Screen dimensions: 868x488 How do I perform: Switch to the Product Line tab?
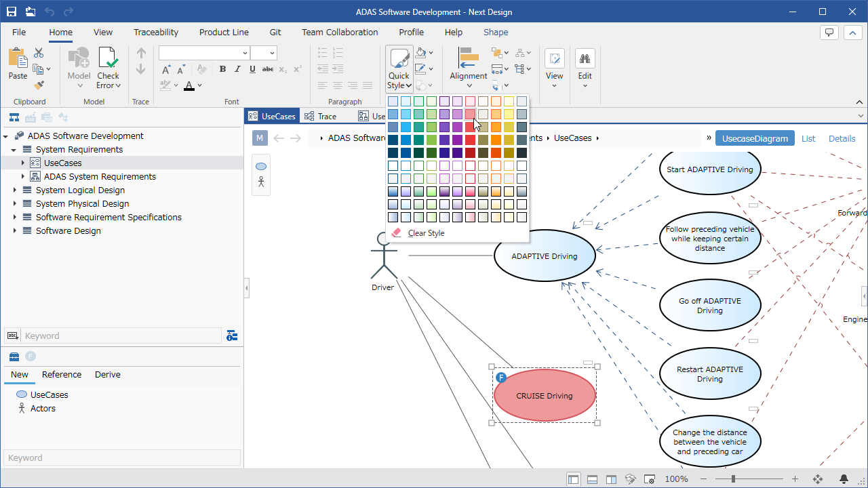(224, 32)
